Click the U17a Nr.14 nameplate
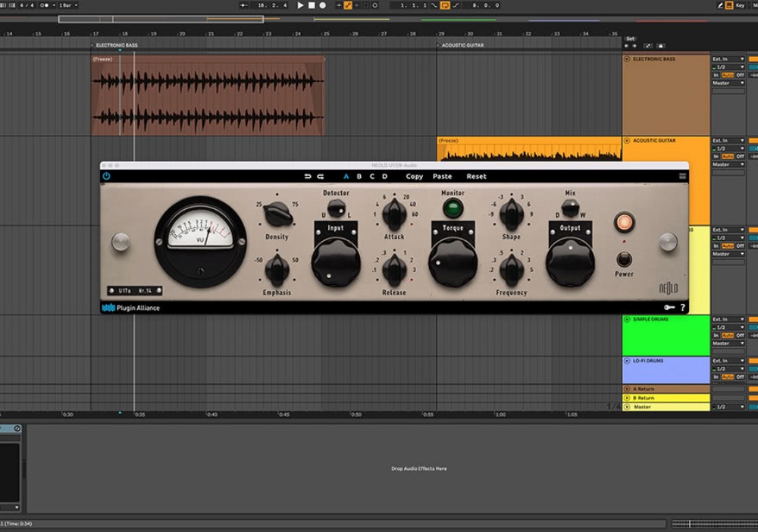758x532 pixels. click(x=135, y=290)
